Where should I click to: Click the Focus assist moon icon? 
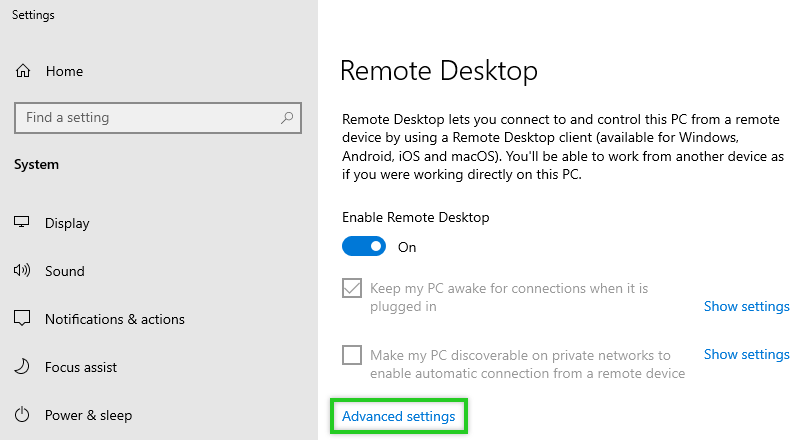(x=23, y=367)
